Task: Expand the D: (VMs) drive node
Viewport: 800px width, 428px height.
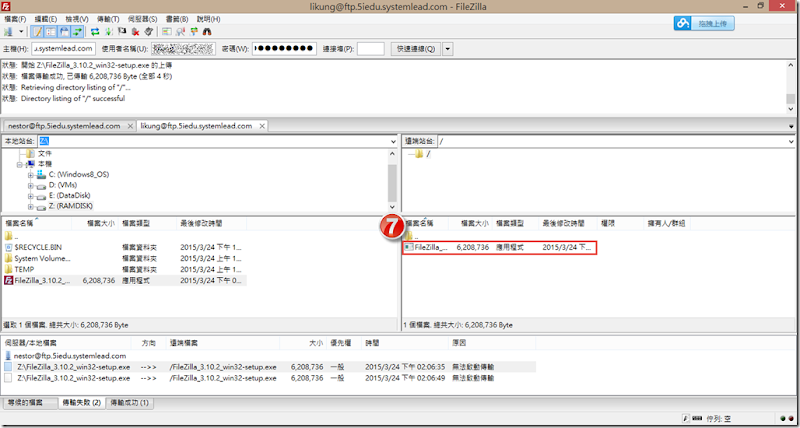Action: point(30,186)
